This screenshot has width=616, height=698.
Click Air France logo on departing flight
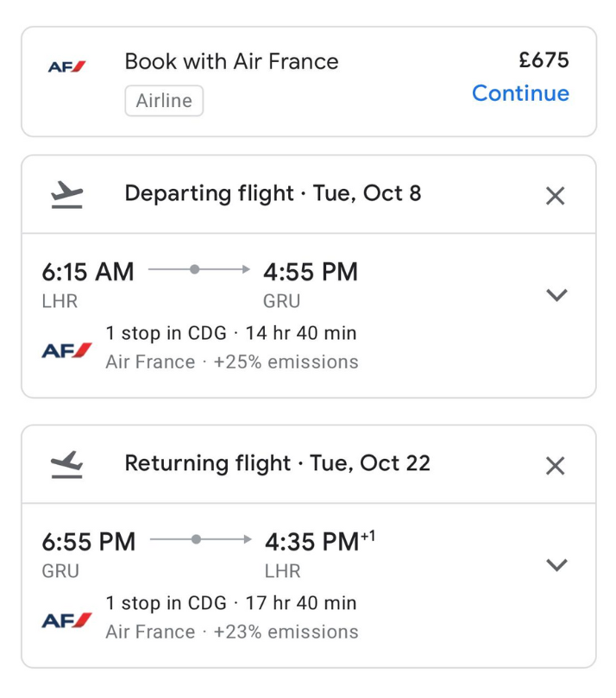pyautogui.click(x=66, y=349)
